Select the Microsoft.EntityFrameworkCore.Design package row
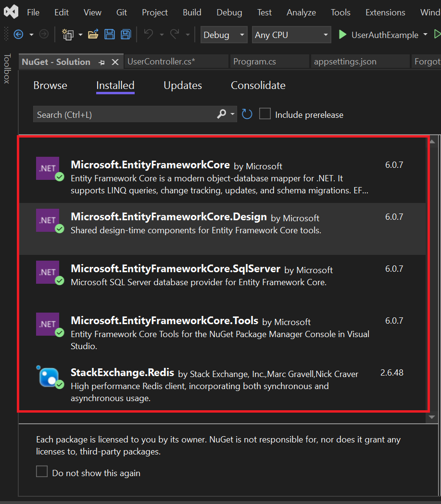The image size is (441, 504). [x=223, y=229]
